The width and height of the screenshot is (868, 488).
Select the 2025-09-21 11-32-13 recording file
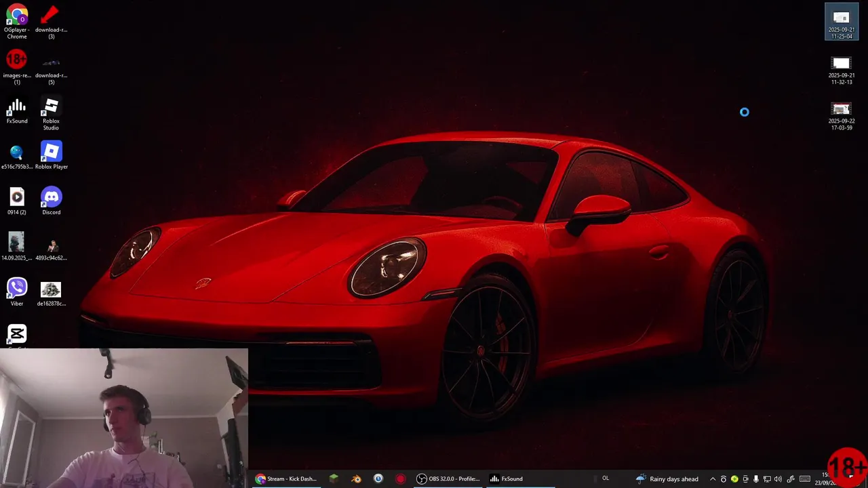pyautogui.click(x=841, y=69)
